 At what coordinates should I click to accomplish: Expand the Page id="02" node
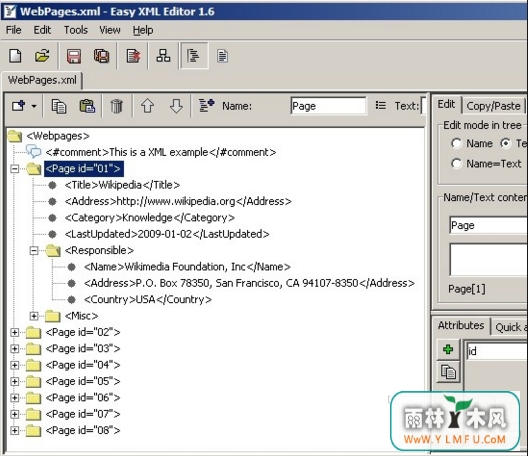[x=14, y=332]
